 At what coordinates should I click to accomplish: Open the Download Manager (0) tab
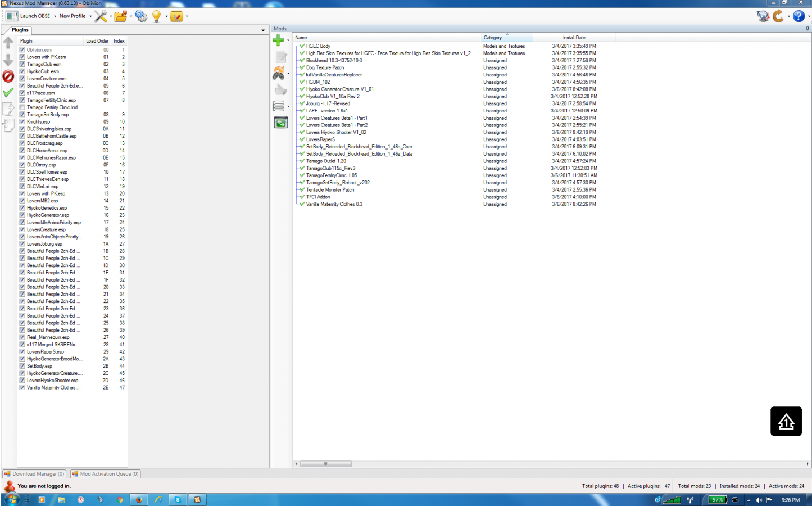point(34,474)
